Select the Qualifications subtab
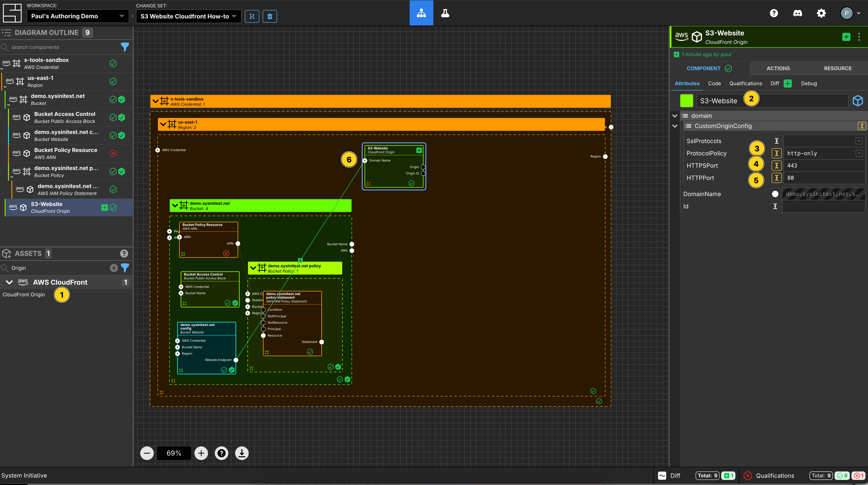868x485 pixels. point(745,83)
